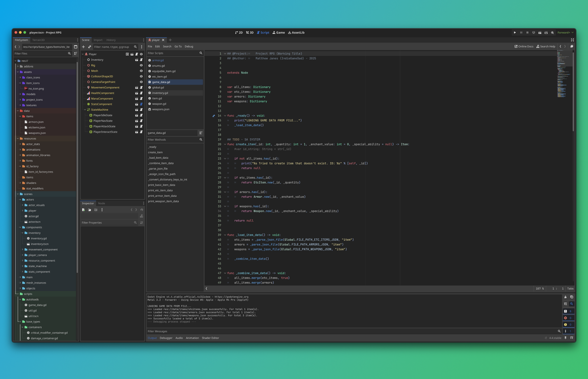The image size is (588, 379).
Task: Collapse the scenes folder
Action: (18, 194)
